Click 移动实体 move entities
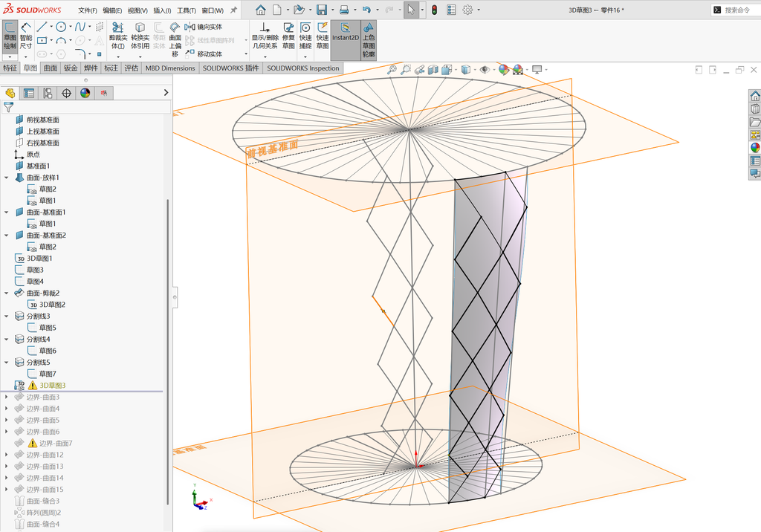This screenshot has width=761, height=532. pyautogui.click(x=204, y=54)
